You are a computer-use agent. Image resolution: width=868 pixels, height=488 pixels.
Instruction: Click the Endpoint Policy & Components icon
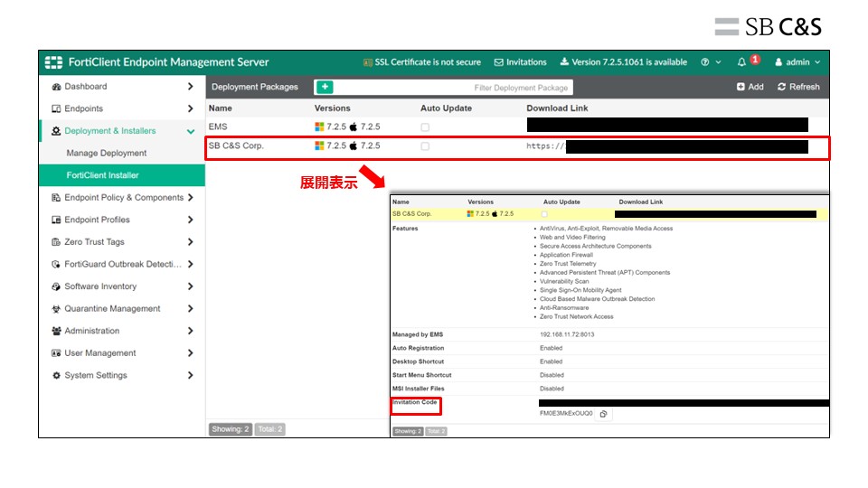point(56,198)
